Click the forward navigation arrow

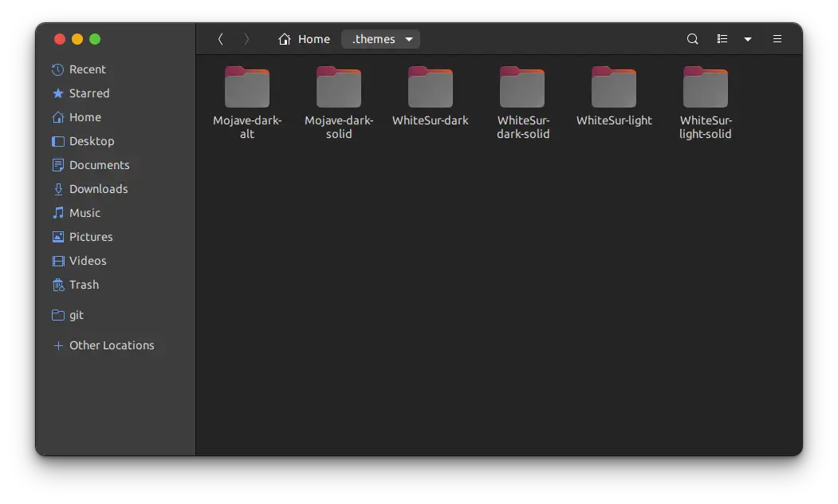(246, 39)
